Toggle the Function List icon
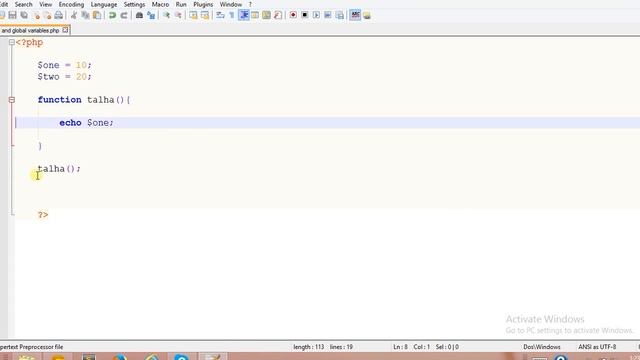Screen dimensions: 640x360 [x=278, y=15]
